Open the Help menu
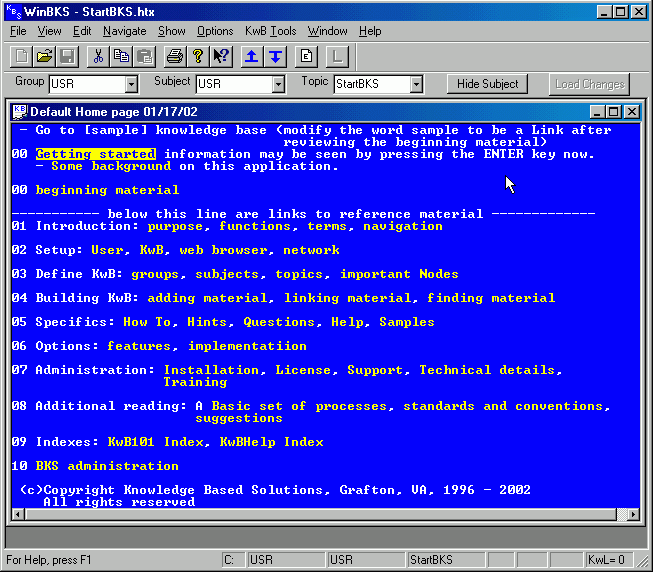The width and height of the screenshot is (653, 572). coord(370,31)
